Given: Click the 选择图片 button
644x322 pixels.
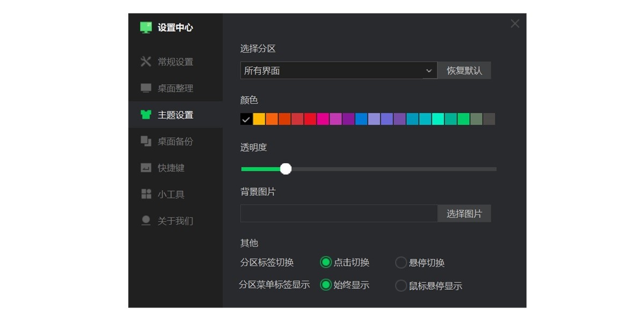Looking at the screenshot, I should pos(464,213).
